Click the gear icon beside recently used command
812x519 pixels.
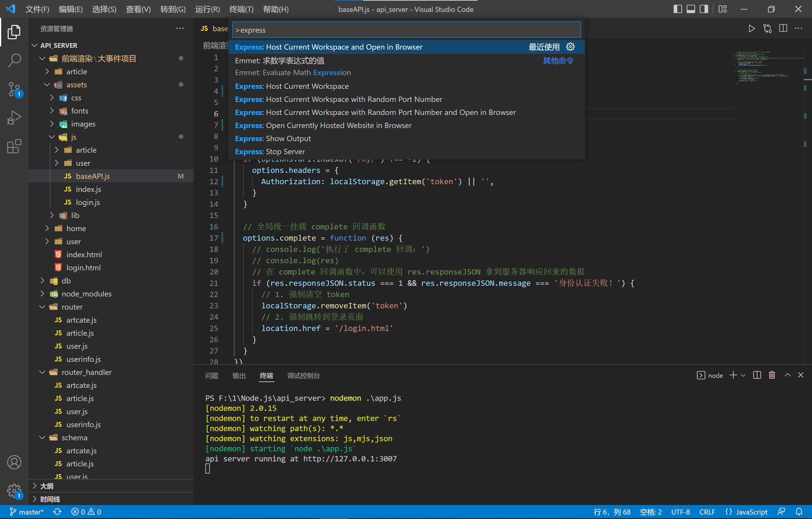(570, 47)
